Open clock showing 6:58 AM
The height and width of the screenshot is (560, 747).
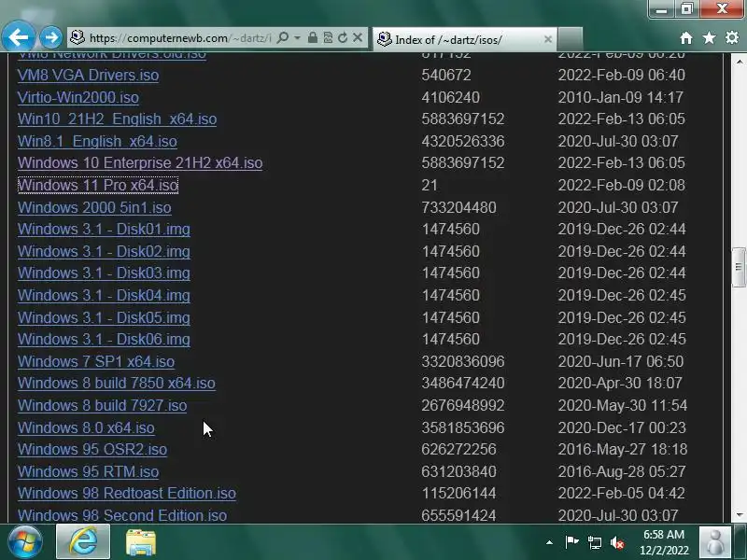click(664, 542)
